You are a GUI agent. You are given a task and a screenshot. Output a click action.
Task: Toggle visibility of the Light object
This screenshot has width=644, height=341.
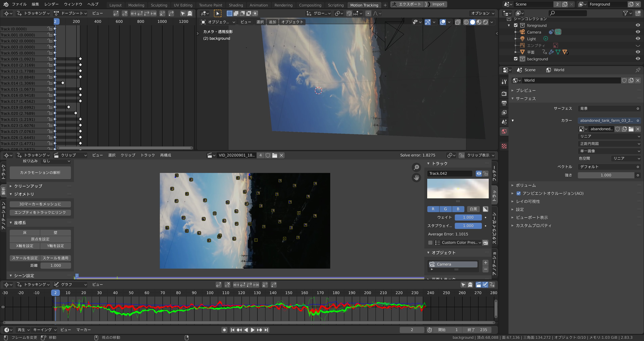638,39
